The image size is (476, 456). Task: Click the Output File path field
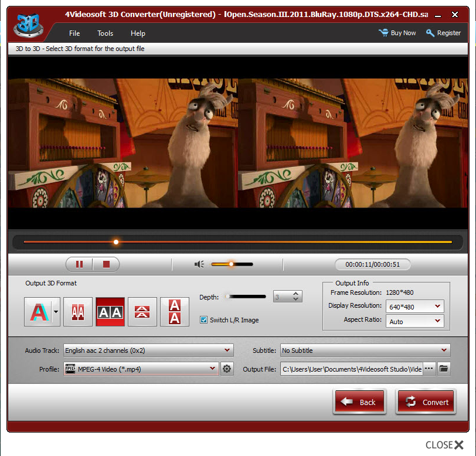(352, 369)
